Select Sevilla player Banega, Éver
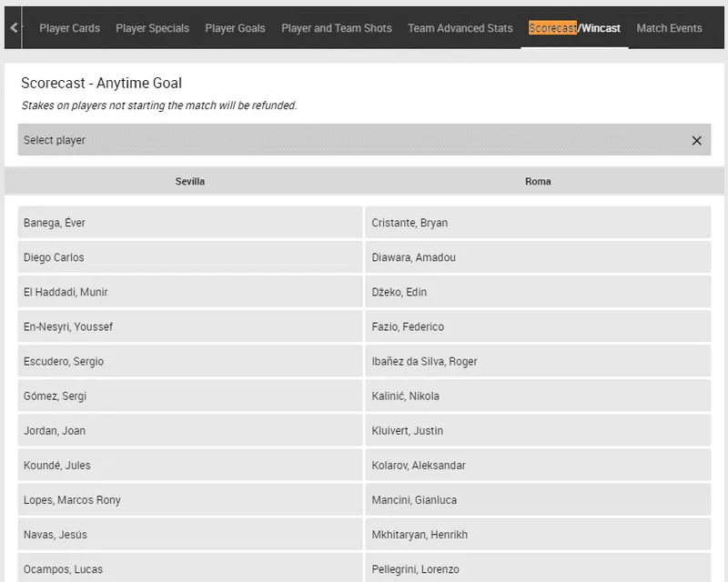The height and width of the screenshot is (582, 728). (189, 223)
